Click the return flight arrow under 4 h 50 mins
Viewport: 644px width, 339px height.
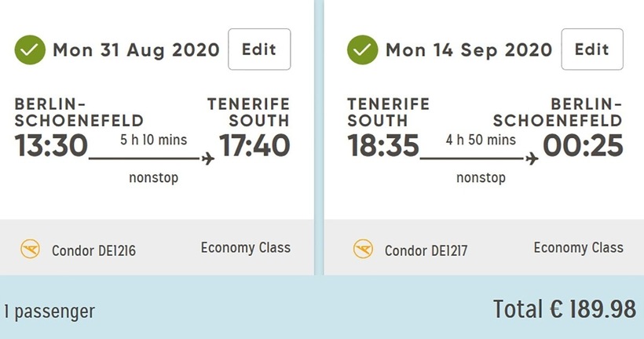[x=479, y=159]
